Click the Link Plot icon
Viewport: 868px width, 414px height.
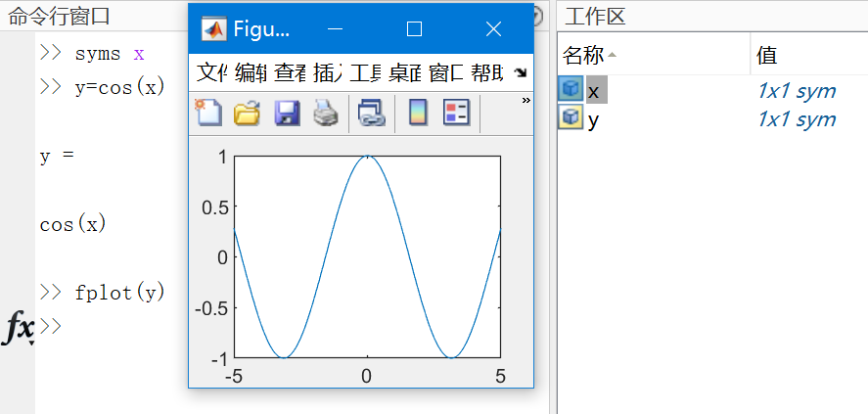click(x=371, y=114)
